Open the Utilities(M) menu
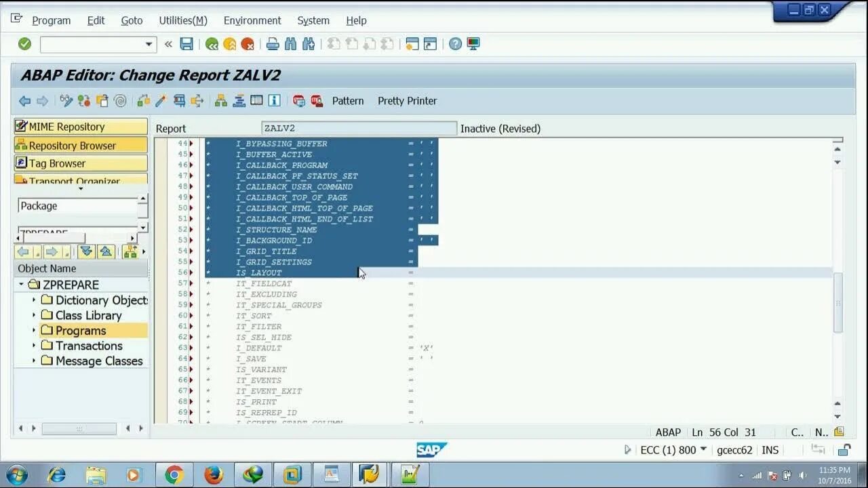Screen dimensions: 868x488 coord(183,20)
